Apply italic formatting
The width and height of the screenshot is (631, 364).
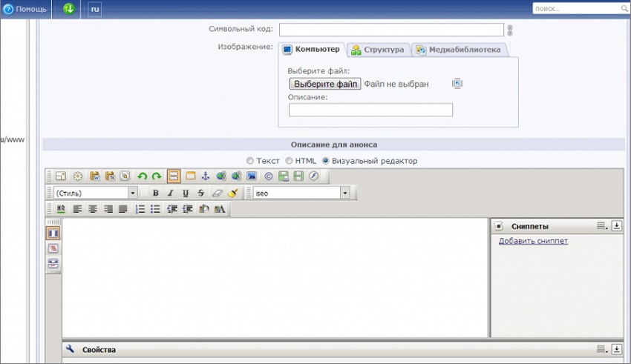[171, 193]
